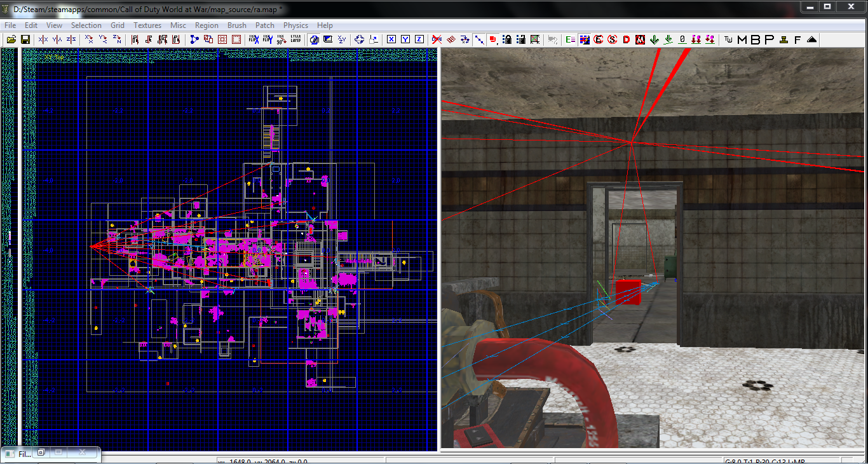Screen dimensions: 868x464
Task: Click the dotted-outline square icon
Action: (x=236, y=39)
